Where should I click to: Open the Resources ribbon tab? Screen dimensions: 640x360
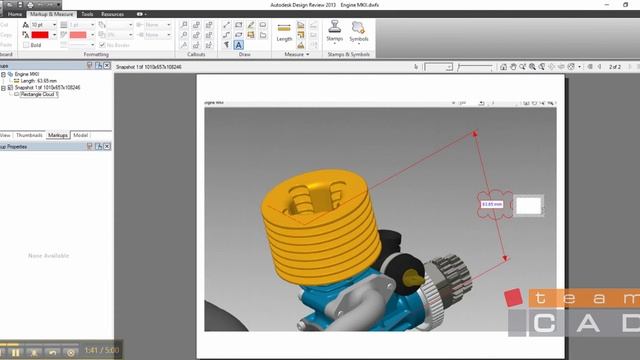pyautogui.click(x=112, y=14)
